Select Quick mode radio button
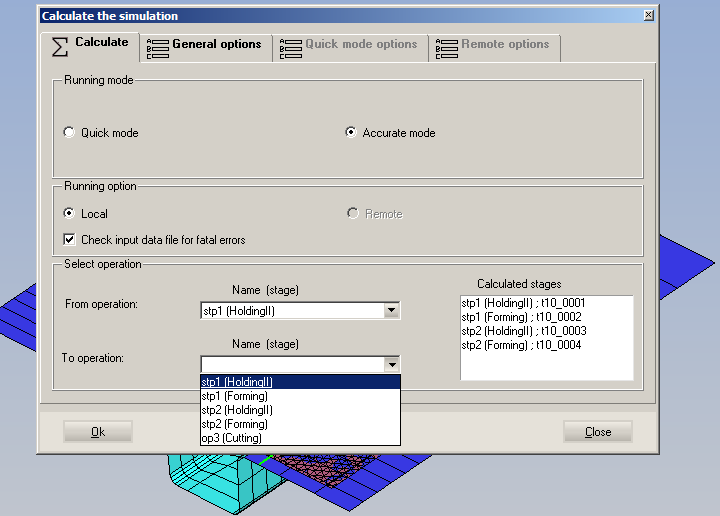The width and height of the screenshot is (720, 516). [x=69, y=133]
